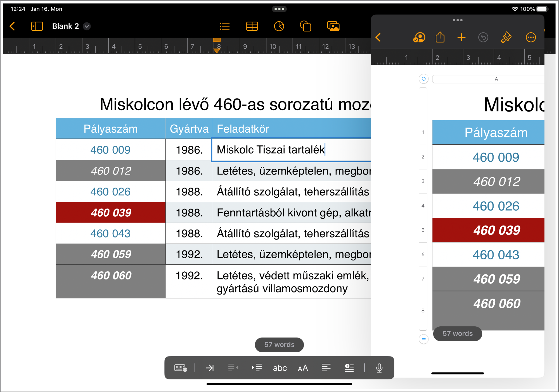Select the 460 060 cell in main table

click(x=111, y=282)
